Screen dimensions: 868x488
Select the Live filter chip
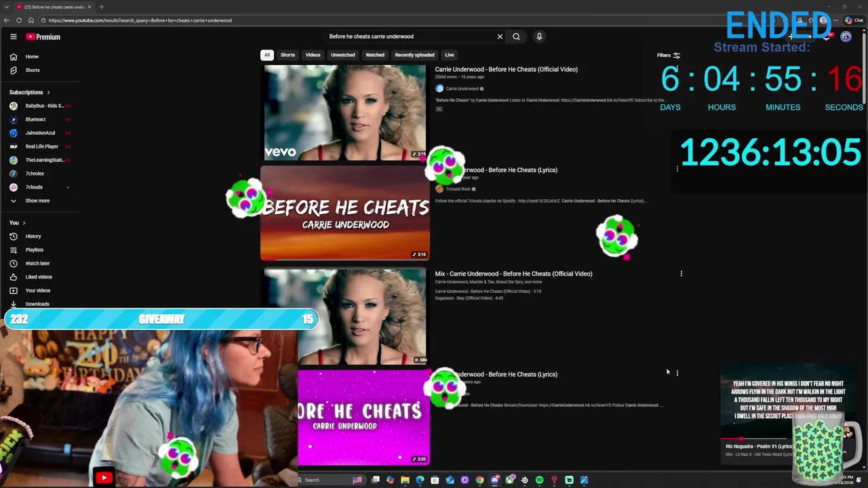pos(449,55)
